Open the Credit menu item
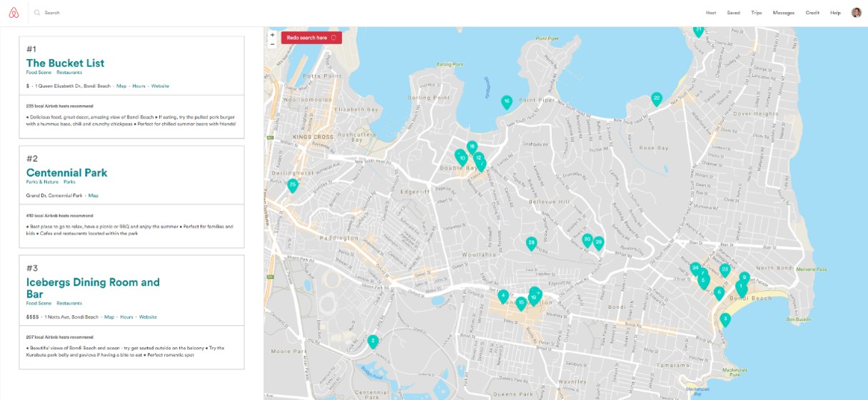 pyautogui.click(x=812, y=13)
